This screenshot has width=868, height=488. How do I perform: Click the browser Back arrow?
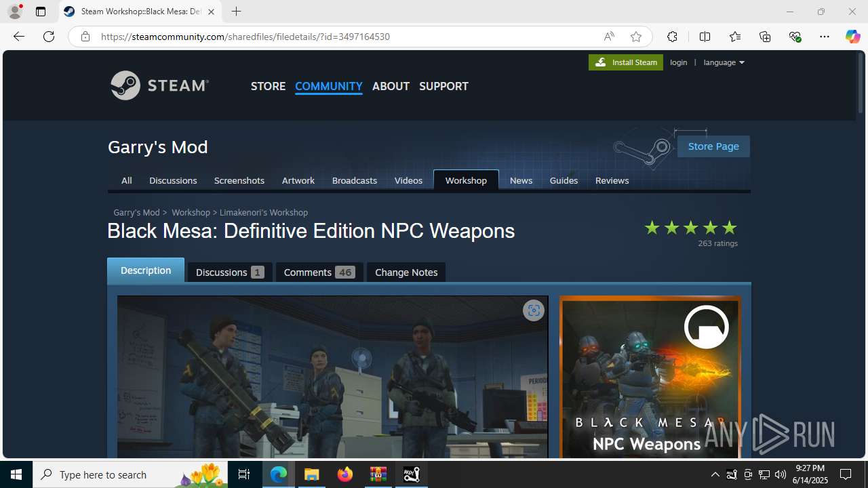coord(19,37)
